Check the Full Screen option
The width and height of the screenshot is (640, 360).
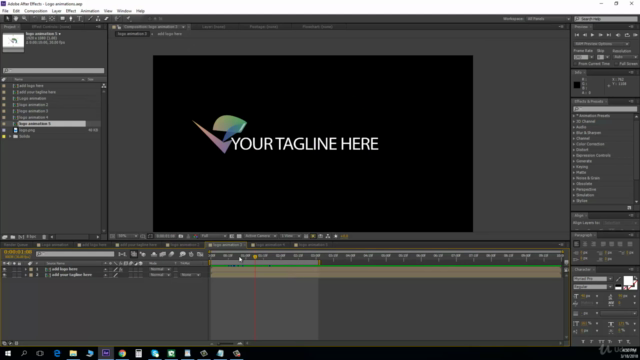tap(616, 64)
